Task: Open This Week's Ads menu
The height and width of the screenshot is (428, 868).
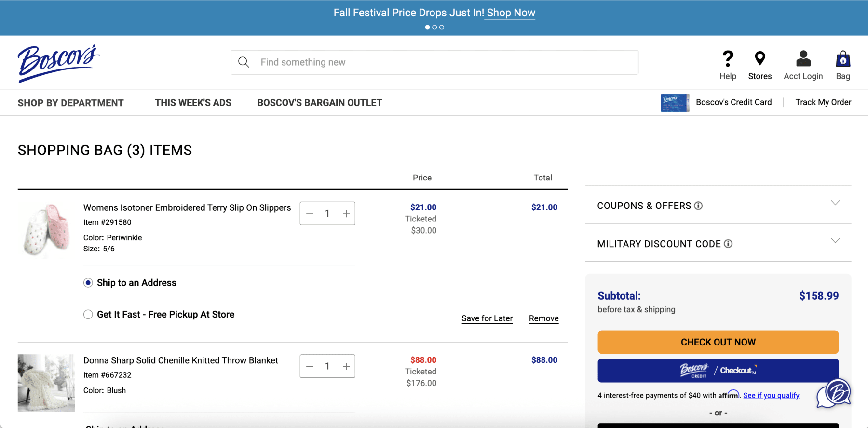Action: (193, 103)
